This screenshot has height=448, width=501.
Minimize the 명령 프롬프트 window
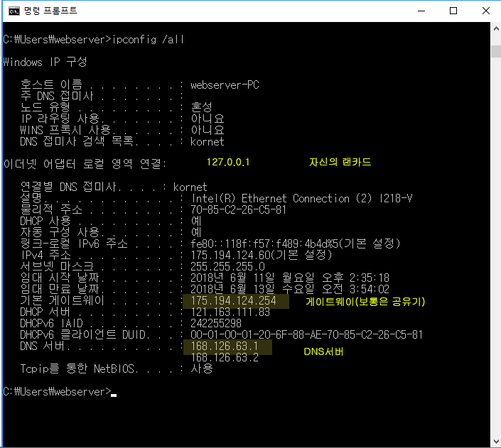coord(421,11)
